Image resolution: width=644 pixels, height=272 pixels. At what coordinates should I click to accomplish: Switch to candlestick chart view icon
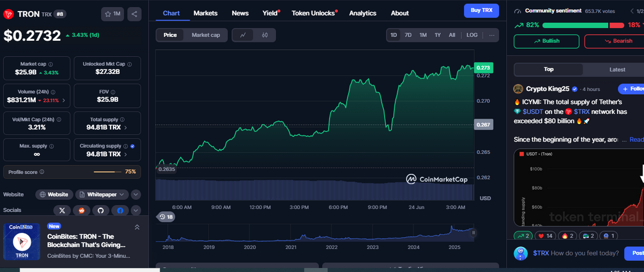tap(265, 35)
